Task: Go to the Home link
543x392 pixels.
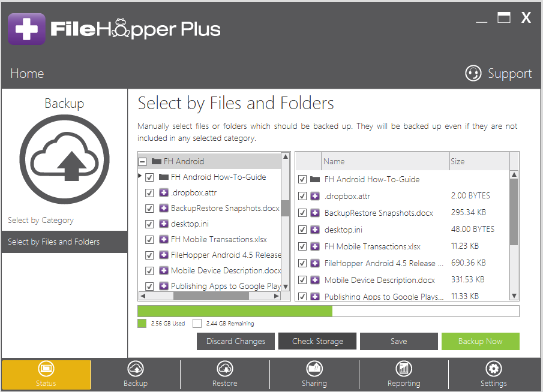Action: pos(27,73)
